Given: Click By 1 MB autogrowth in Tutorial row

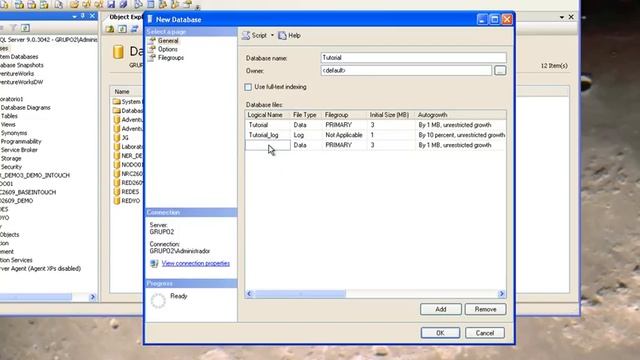Looking at the screenshot, I should click(x=461, y=125).
